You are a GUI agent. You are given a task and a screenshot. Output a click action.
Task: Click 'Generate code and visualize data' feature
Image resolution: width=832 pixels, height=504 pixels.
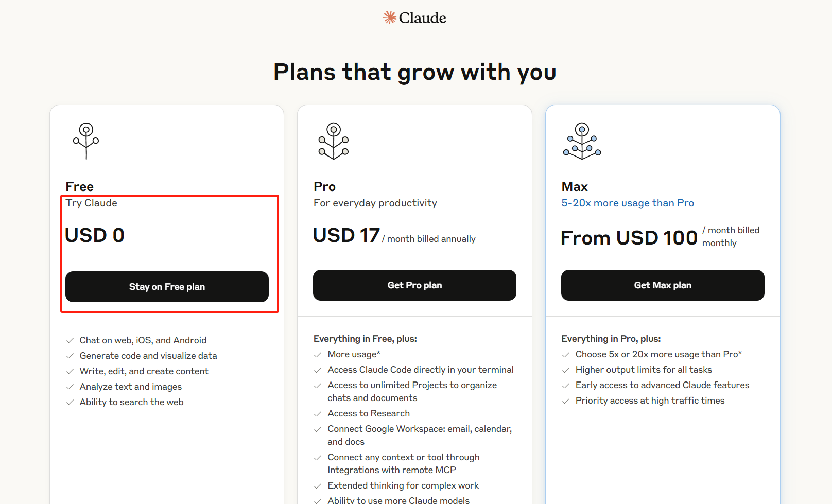click(x=148, y=356)
